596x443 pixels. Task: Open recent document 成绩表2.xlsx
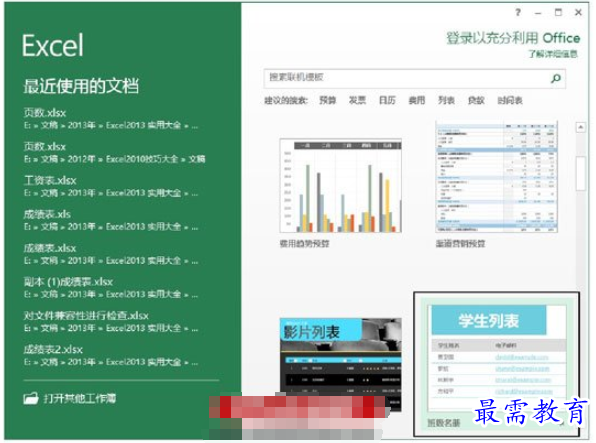point(111,356)
